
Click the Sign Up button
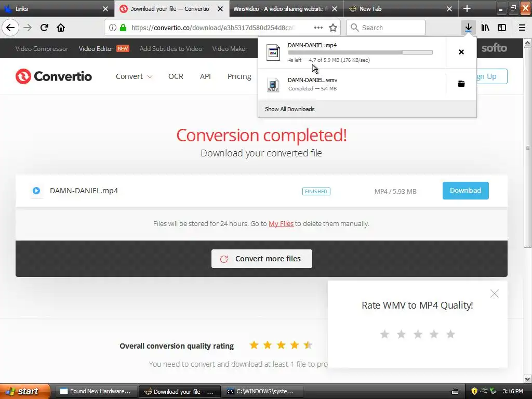[491, 76]
